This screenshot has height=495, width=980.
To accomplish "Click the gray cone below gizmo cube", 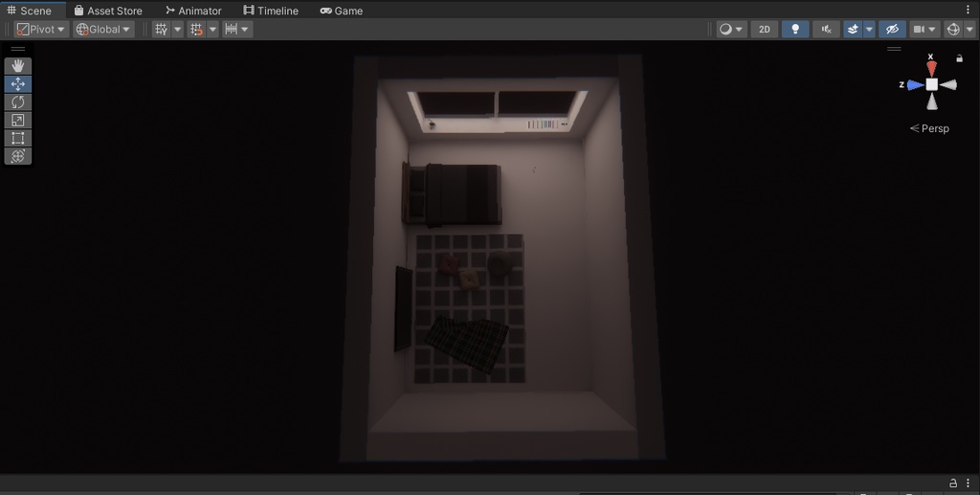I will [932, 101].
